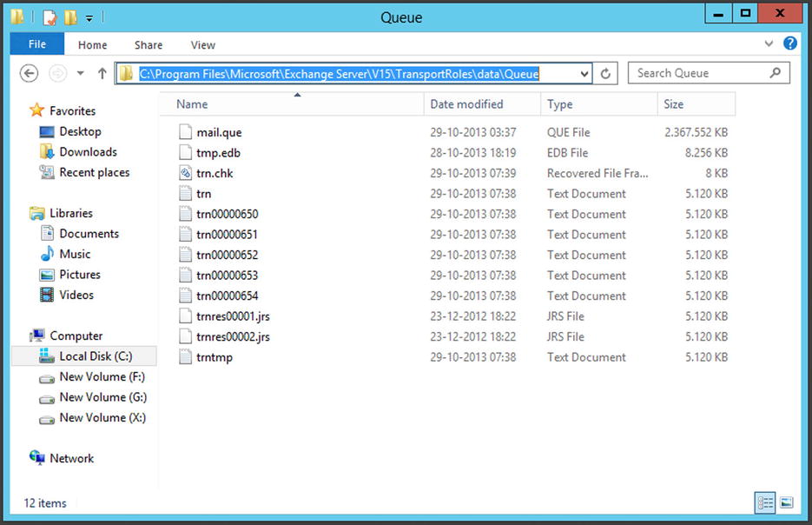
Task: Click the address bar path text
Action: tap(340, 74)
